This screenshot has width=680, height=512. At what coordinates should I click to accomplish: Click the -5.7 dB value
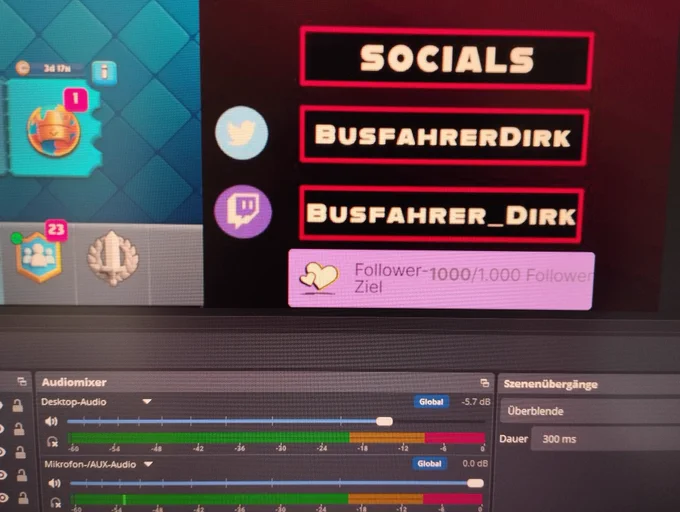[x=476, y=402]
